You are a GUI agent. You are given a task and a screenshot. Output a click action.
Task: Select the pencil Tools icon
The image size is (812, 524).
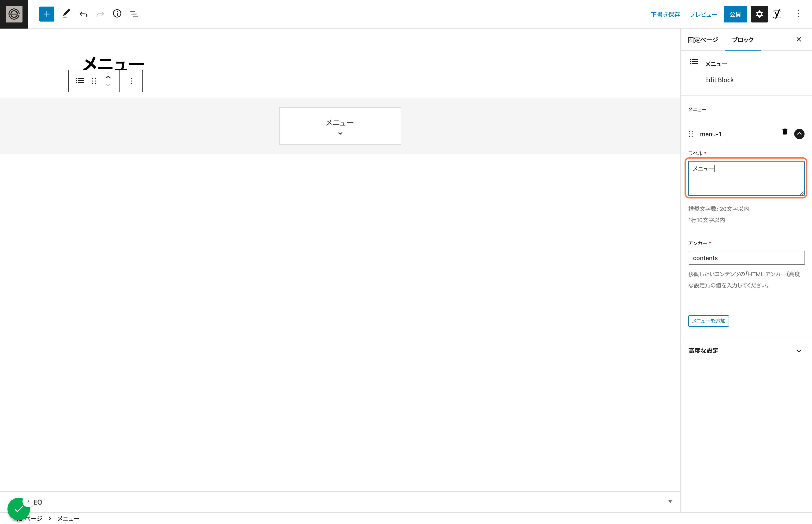[x=66, y=14]
